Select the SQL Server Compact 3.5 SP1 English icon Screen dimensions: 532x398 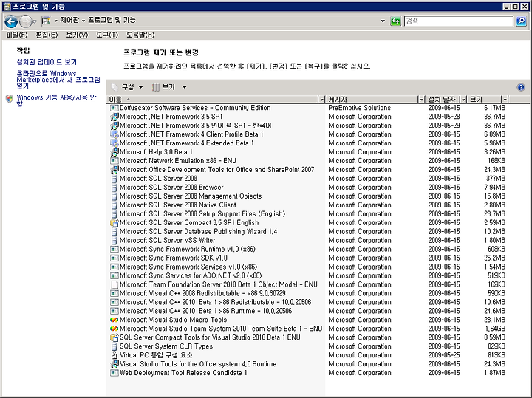115,223
